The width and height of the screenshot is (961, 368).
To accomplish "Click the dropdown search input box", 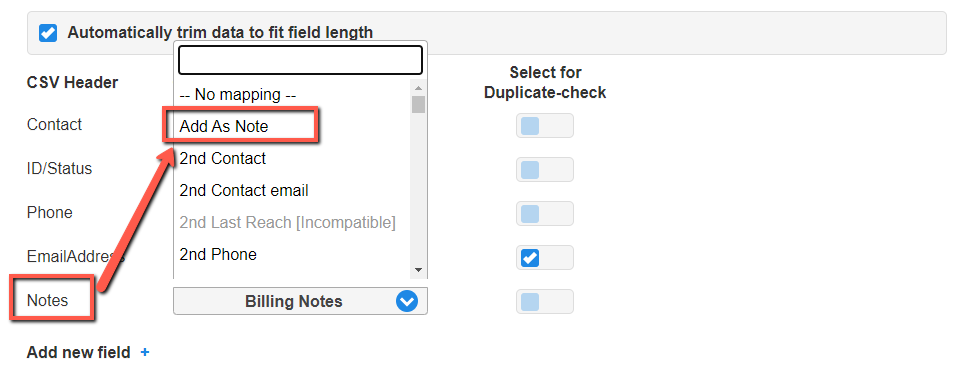I will [x=300, y=60].
